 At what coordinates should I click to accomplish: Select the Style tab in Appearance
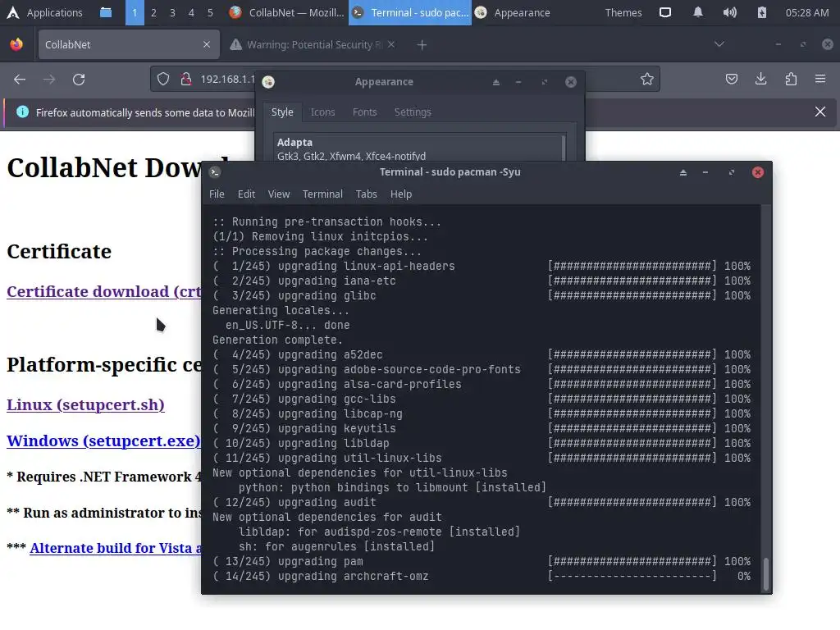(282, 112)
